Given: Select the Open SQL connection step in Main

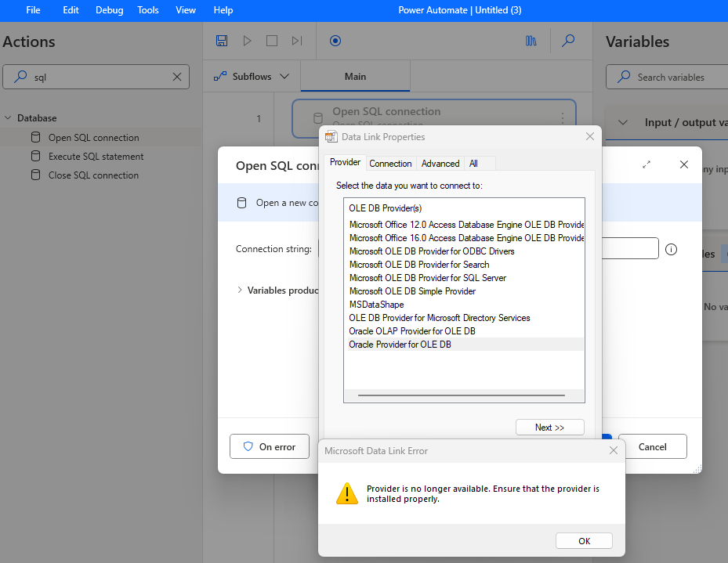Looking at the screenshot, I should (x=434, y=118).
